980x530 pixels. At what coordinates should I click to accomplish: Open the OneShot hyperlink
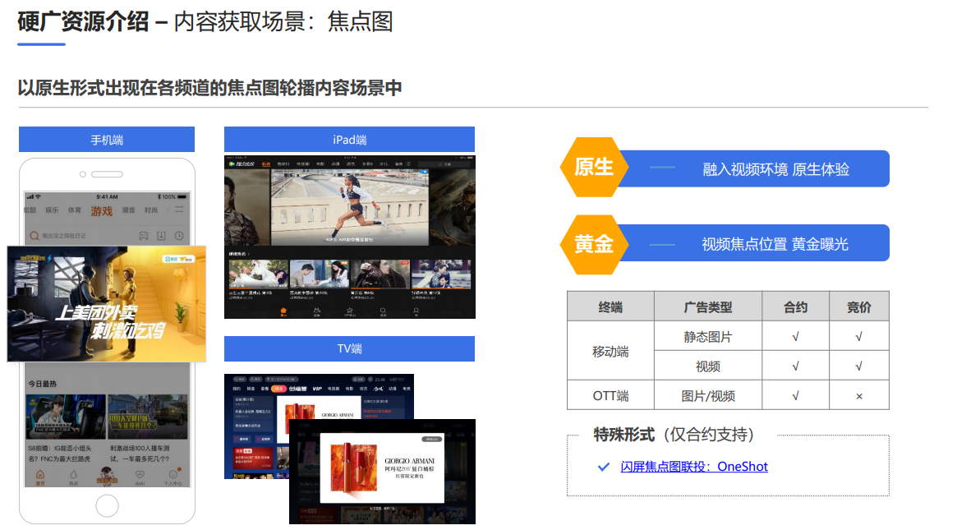pos(743,466)
